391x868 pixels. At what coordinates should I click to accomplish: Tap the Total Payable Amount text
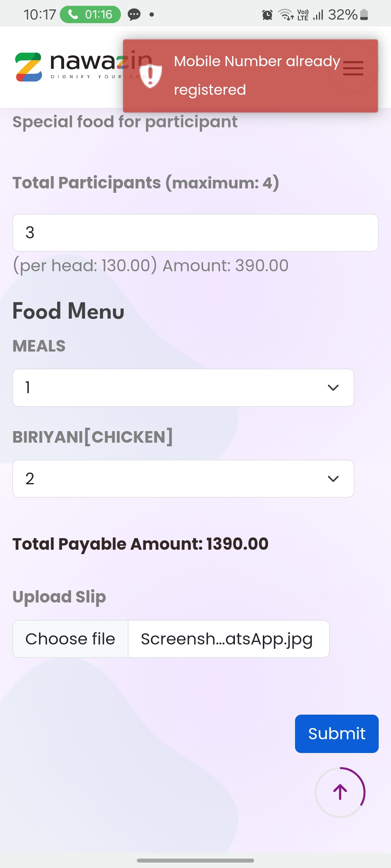[140, 544]
